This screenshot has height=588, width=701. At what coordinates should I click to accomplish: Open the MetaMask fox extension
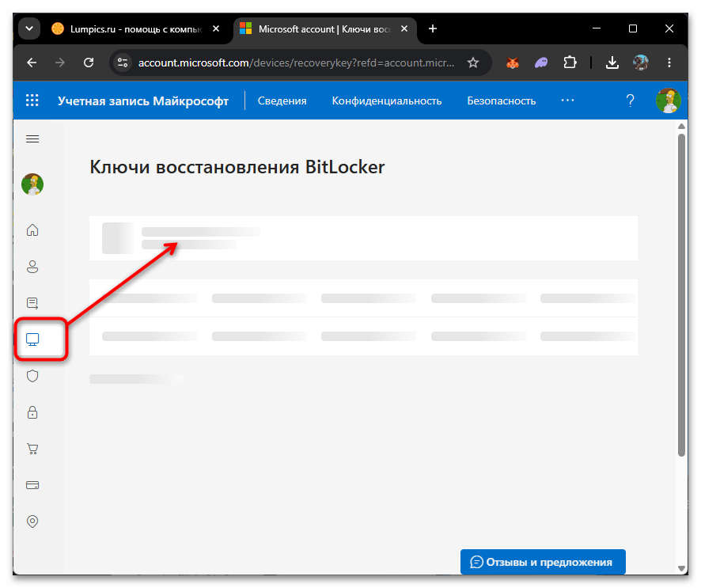(x=513, y=63)
